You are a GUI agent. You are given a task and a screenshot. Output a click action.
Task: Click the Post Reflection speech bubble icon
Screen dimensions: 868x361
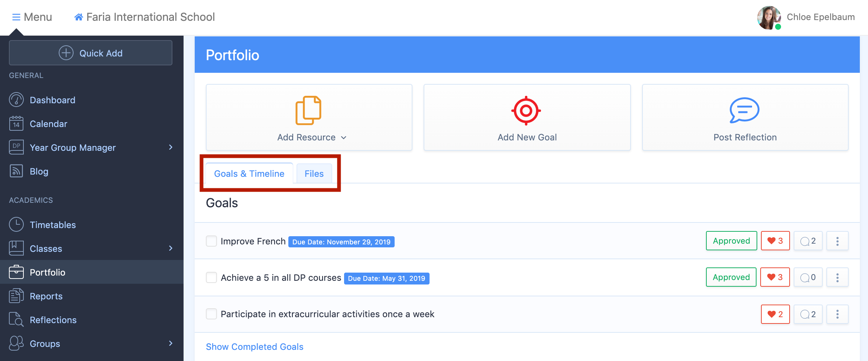click(744, 110)
